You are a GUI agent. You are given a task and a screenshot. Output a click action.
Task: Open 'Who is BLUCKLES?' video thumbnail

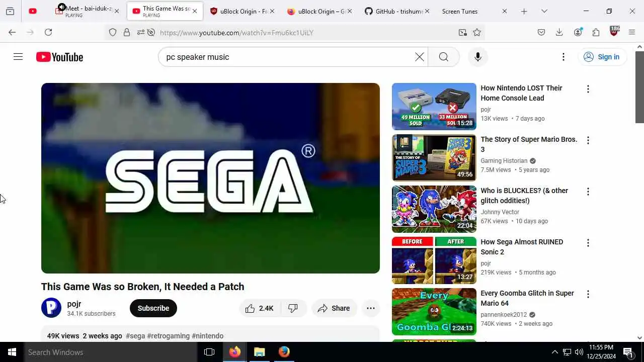point(434,209)
